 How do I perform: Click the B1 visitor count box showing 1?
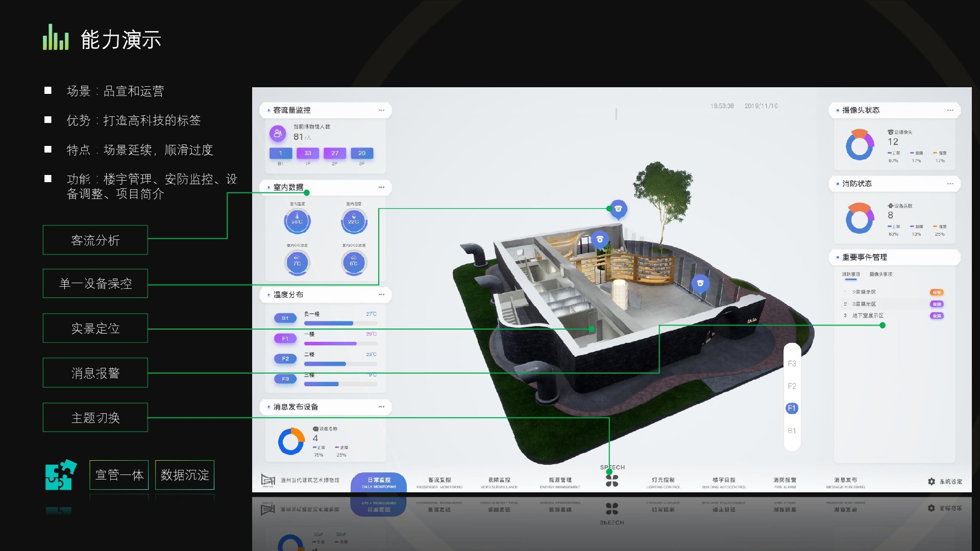coord(280,153)
